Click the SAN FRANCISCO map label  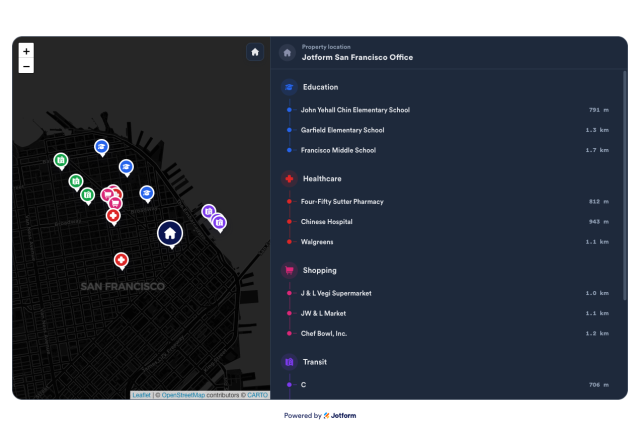click(x=122, y=286)
